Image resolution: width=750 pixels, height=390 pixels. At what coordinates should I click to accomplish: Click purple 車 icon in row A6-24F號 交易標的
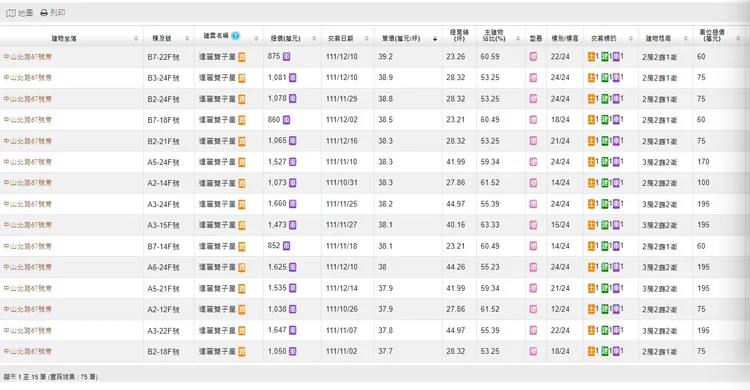(x=616, y=267)
